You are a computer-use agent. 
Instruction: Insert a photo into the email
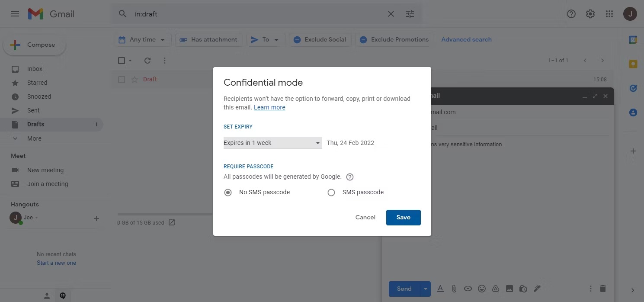pos(509,288)
